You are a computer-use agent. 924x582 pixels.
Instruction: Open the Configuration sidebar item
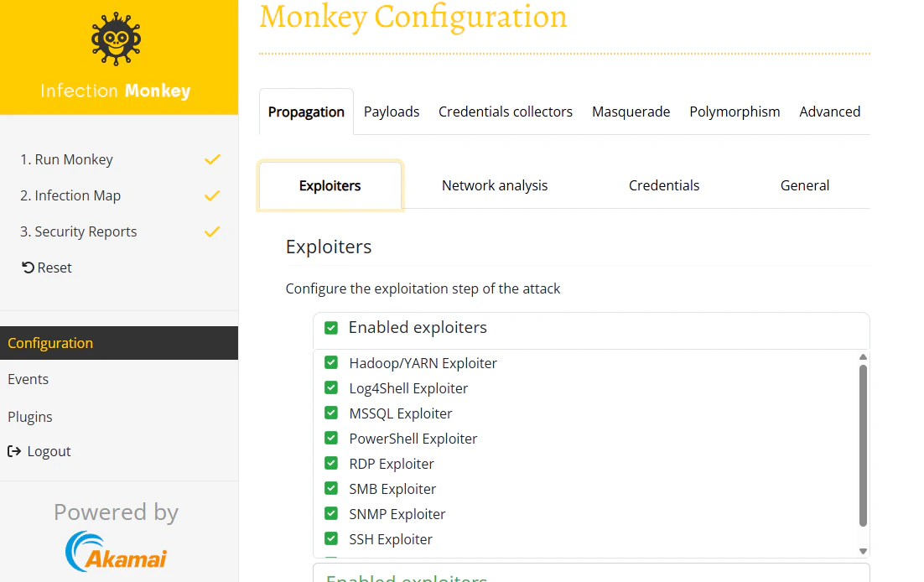pos(119,343)
